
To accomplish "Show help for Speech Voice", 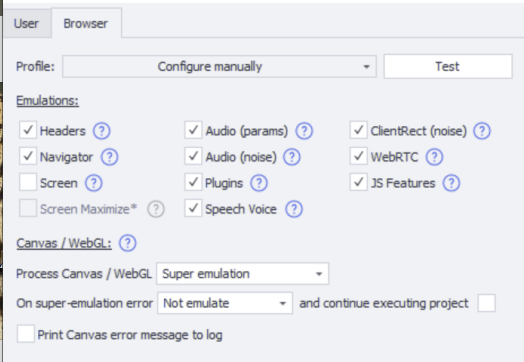I will point(294,209).
